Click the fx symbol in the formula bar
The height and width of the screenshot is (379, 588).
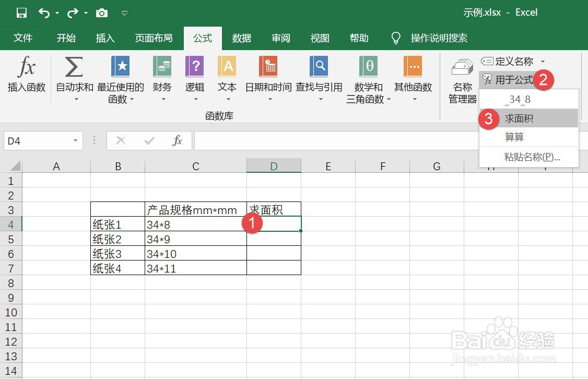pyautogui.click(x=177, y=140)
